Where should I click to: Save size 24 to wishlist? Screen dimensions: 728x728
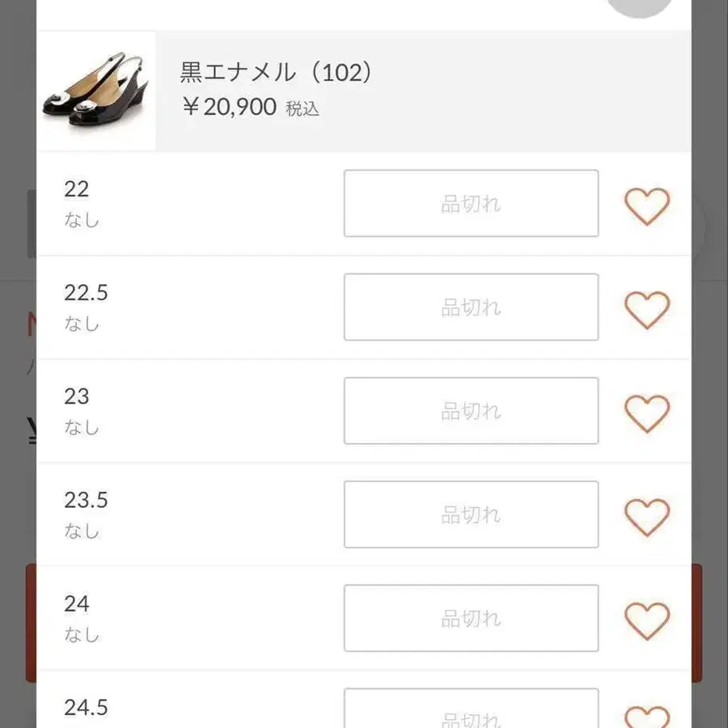(x=647, y=620)
